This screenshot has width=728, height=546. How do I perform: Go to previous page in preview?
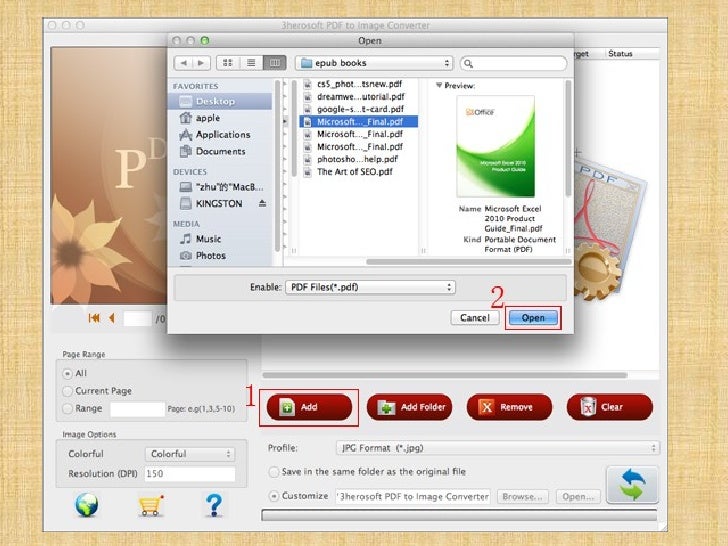point(111,318)
